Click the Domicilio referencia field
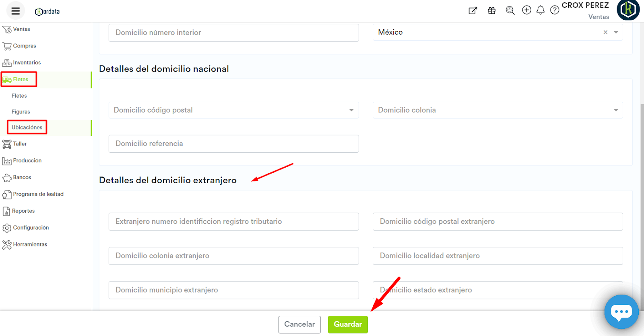 [233, 144]
